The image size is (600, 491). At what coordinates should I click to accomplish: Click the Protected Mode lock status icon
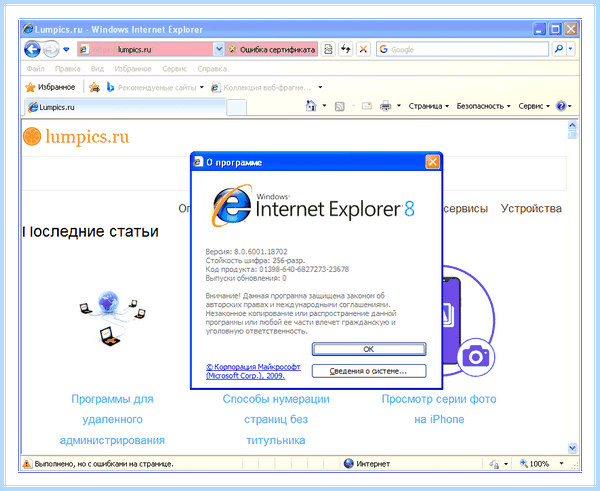click(494, 464)
